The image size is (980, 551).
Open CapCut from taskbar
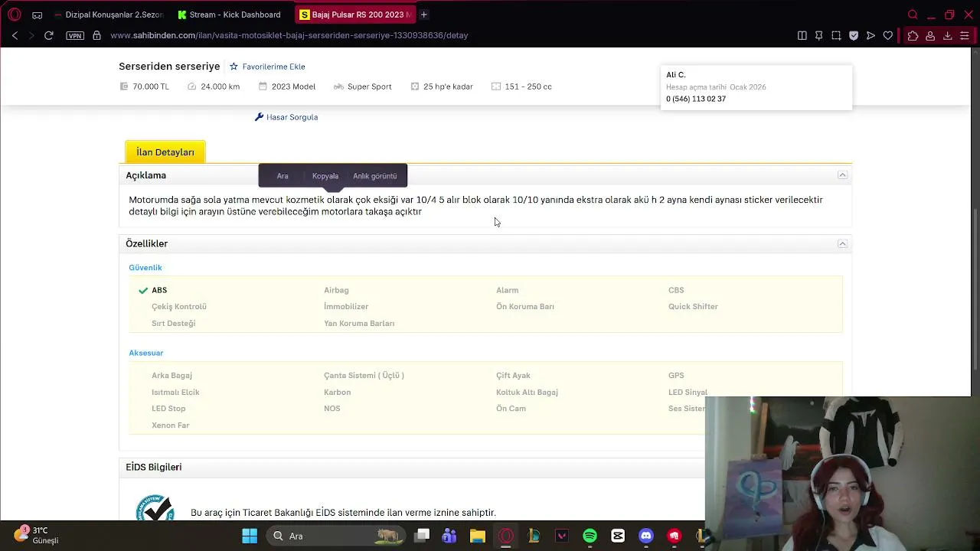coord(618,536)
